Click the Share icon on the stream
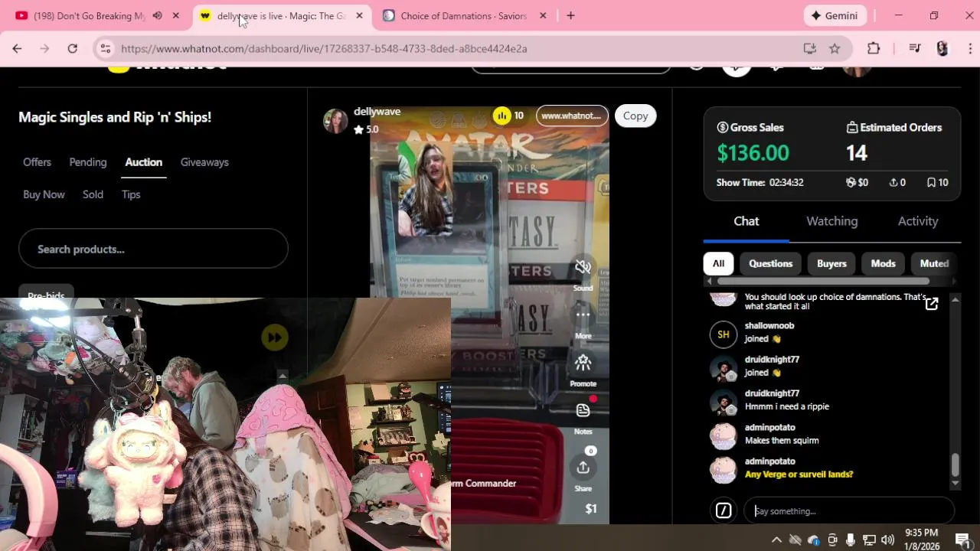The image size is (980, 551). [x=583, y=468]
